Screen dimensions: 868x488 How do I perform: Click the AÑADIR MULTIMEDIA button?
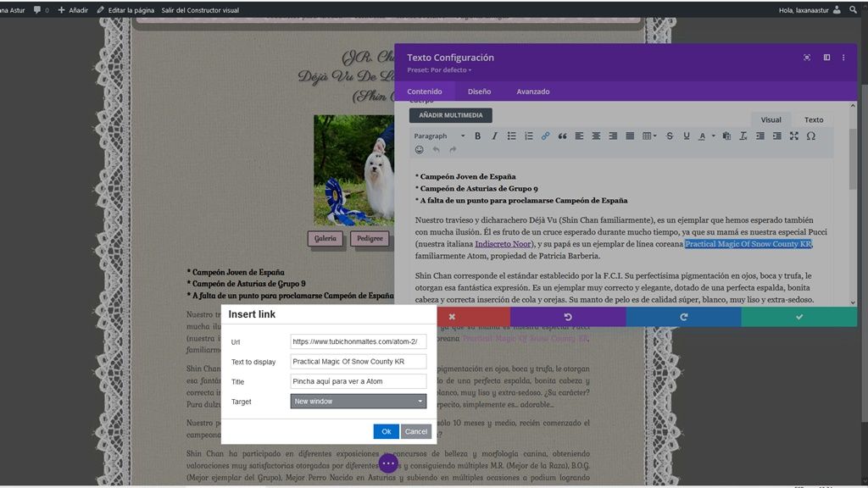tap(451, 115)
